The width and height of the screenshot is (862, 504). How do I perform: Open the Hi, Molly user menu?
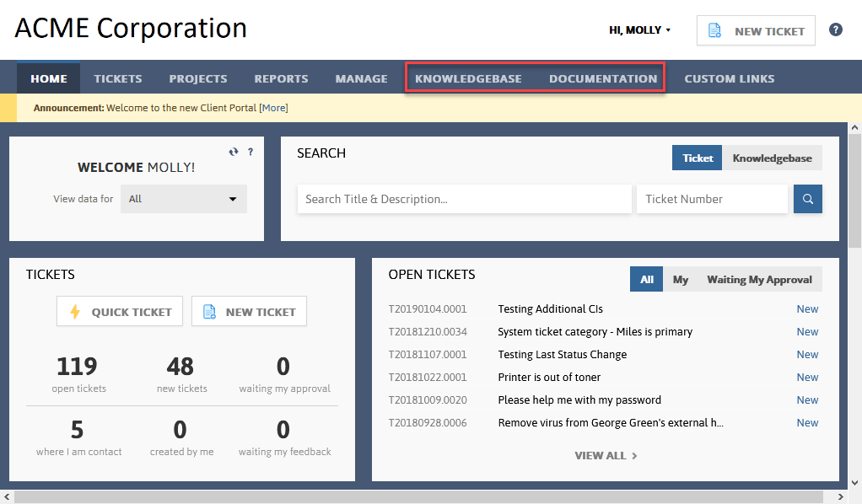640,30
